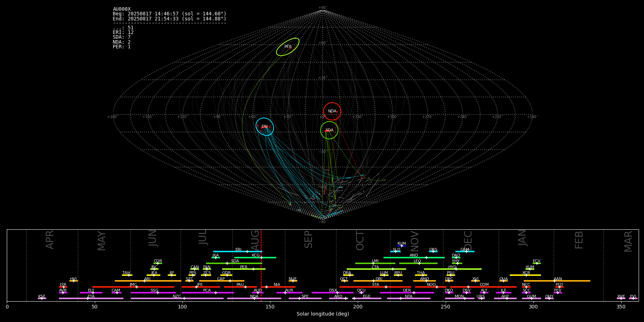Click the green SDA radiant circle on map

pos(329,130)
